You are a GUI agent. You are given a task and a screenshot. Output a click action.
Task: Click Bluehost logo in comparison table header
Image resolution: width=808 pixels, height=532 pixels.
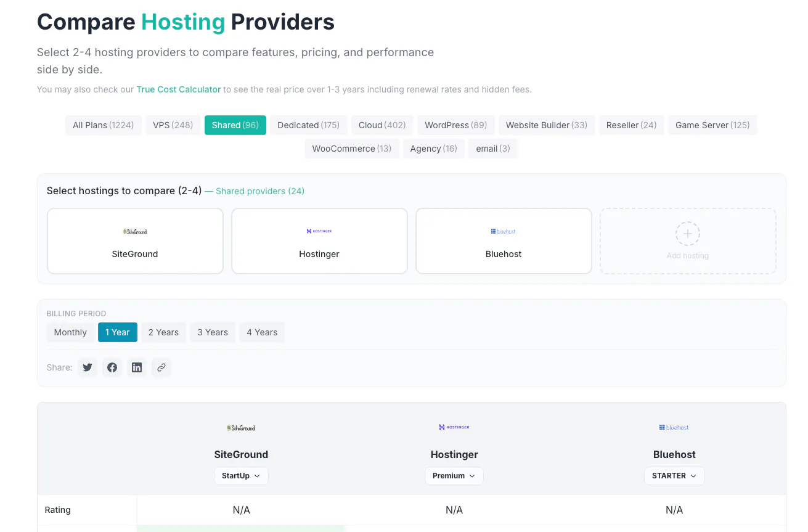coord(674,427)
